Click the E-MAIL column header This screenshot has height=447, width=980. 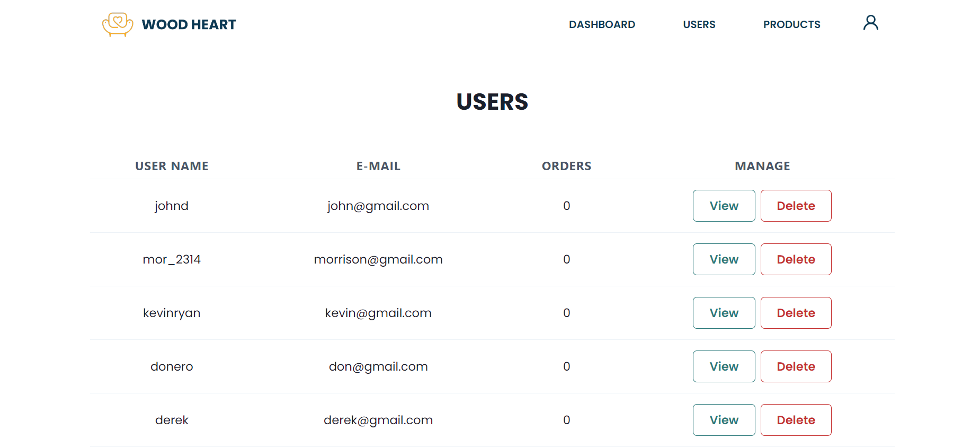point(378,166)
